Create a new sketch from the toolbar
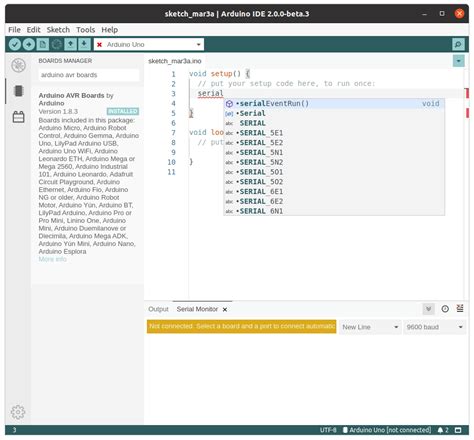The width and height of the screenshot is (474, 440). [43, 44]
